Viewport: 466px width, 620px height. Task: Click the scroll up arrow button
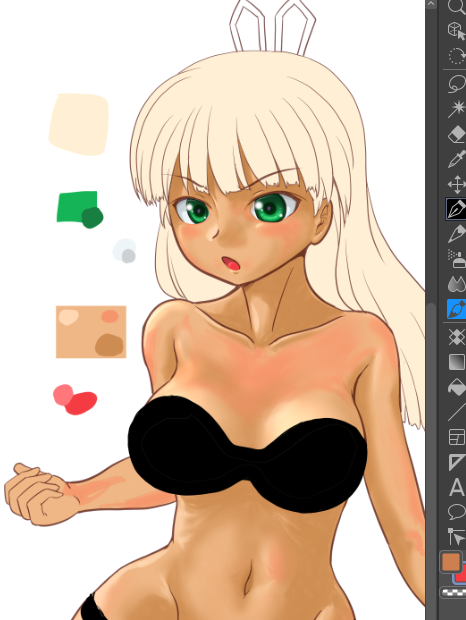click(x=430, y=4)
